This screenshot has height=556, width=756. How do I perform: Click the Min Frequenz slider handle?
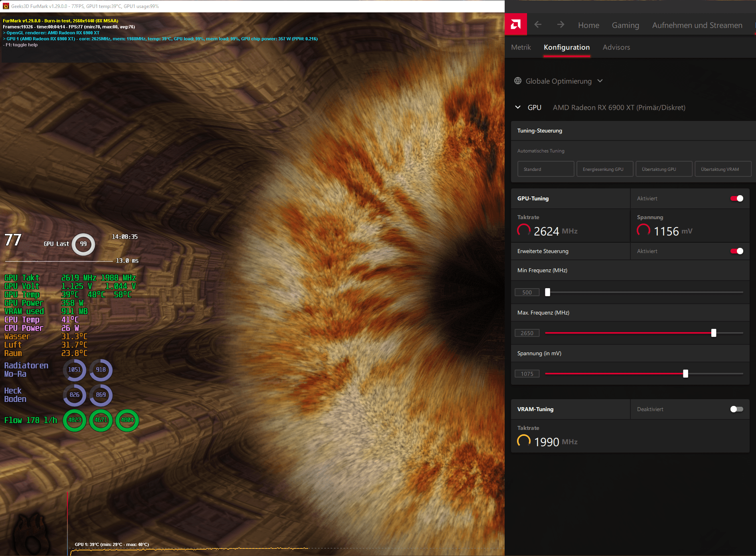tap(547, 292)
